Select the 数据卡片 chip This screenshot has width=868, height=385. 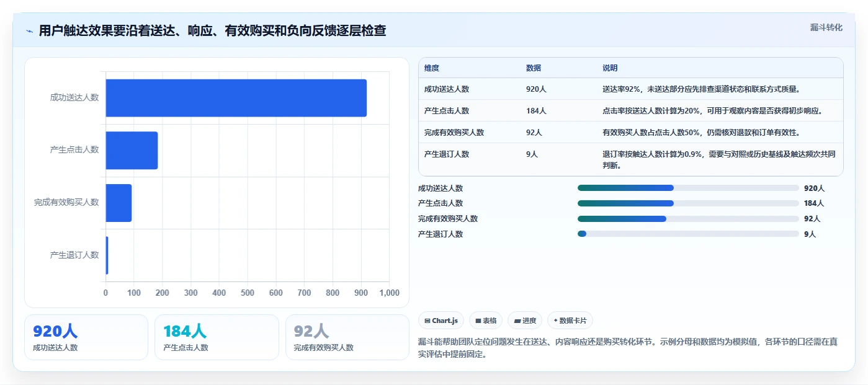570,321
